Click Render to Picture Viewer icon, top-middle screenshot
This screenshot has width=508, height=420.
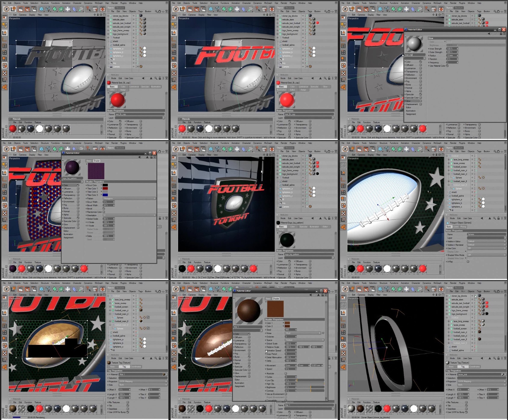tap(197, 9)
